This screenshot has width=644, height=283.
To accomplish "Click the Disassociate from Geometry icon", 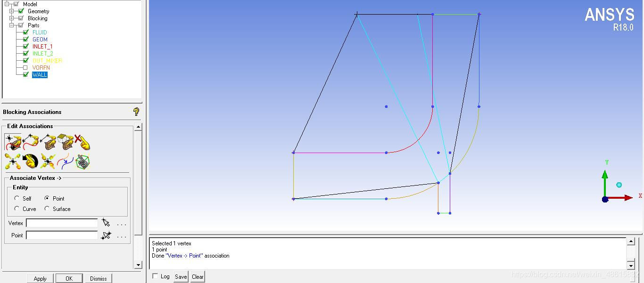I will 82,142.
